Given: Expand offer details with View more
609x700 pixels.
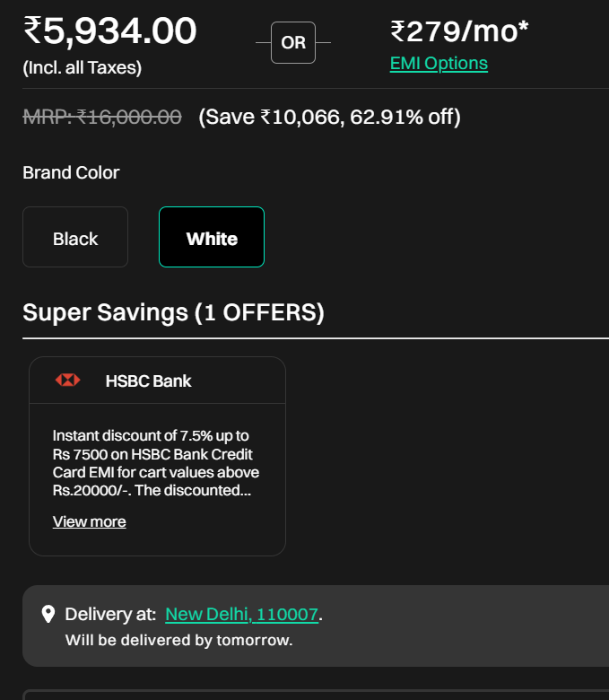Looking at the screenshot, I should tap(89, 521).
